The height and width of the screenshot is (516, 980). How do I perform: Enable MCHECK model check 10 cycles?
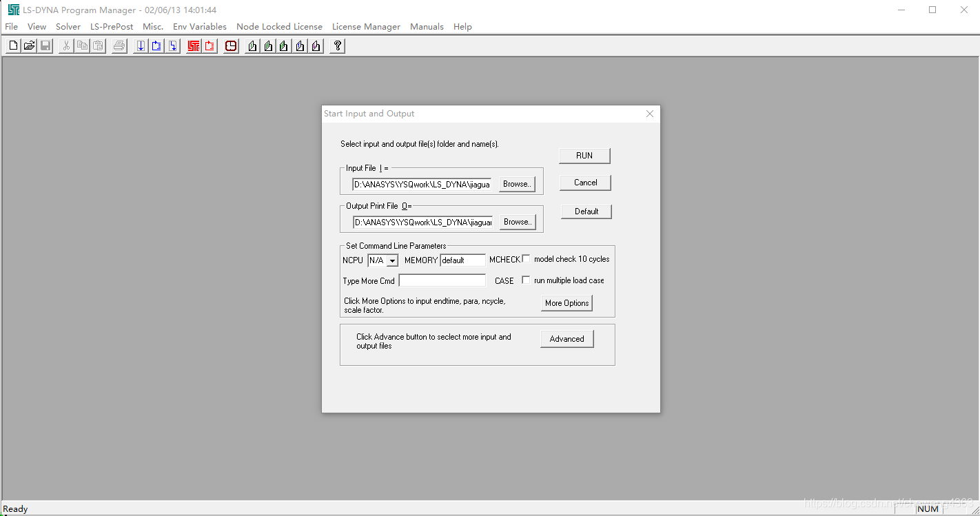[x=527, y=259]
